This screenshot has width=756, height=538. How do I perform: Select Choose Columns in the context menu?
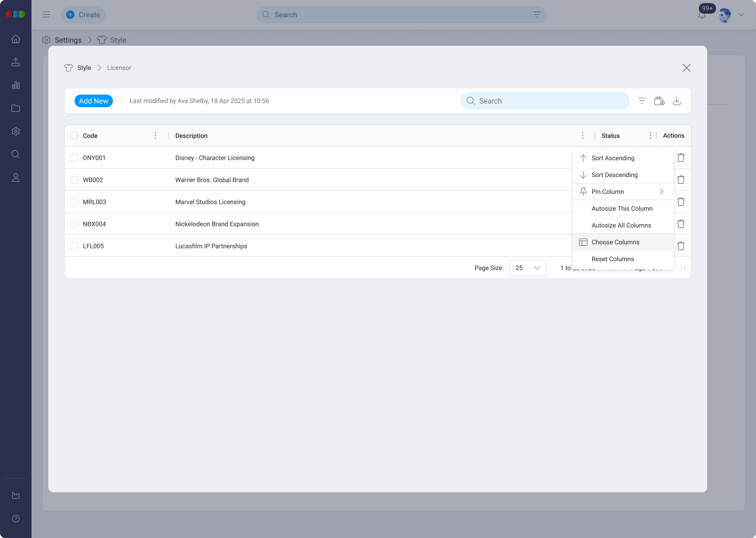pos(615,242)
